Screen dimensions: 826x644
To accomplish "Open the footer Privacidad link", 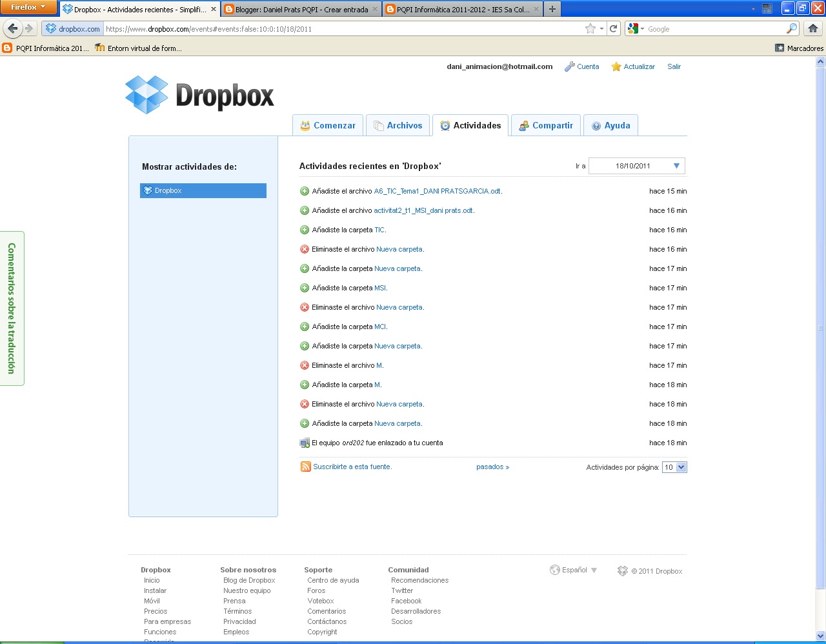I will click(239, 621).
